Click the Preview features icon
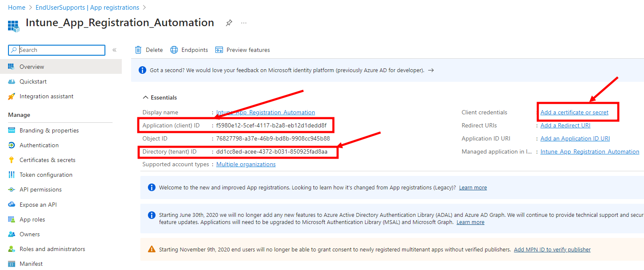The image size is (644, 270). click(x=219, y=50)
